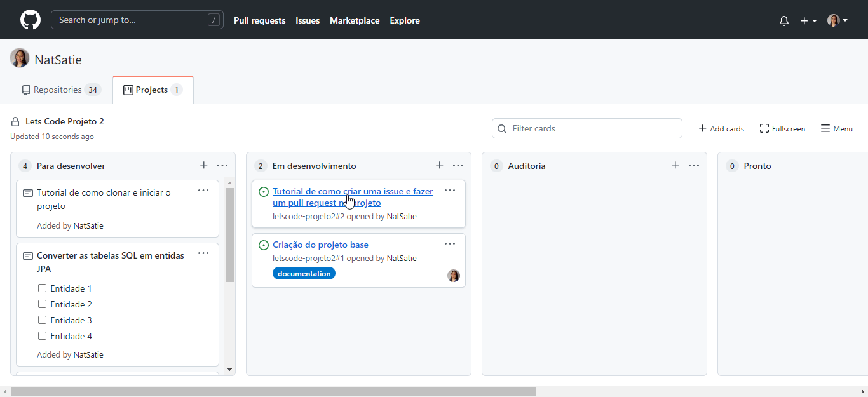Open issue link about criar uma issue
Viewport: 868px width, 397px height.
(x=353, y=197)
